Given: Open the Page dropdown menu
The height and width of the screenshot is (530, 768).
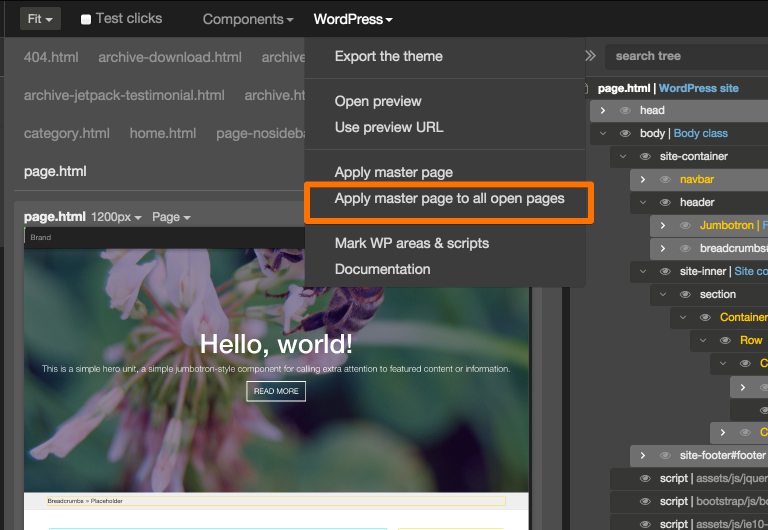Looking at the screenshot, I should (x=171, y=217).
